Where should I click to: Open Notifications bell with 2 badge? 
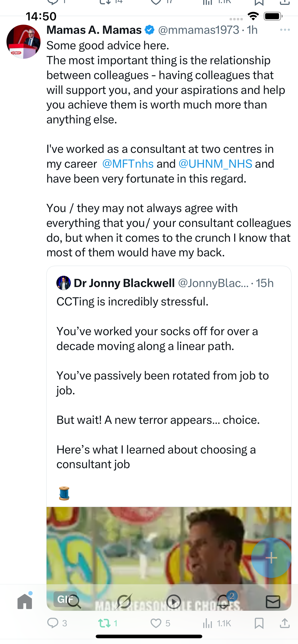pos(223,601)
